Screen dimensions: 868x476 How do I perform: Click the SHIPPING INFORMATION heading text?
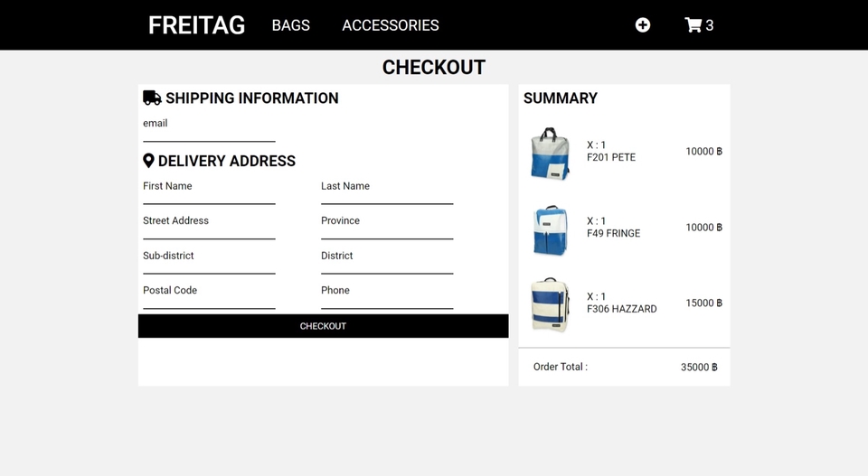(252, 98)
